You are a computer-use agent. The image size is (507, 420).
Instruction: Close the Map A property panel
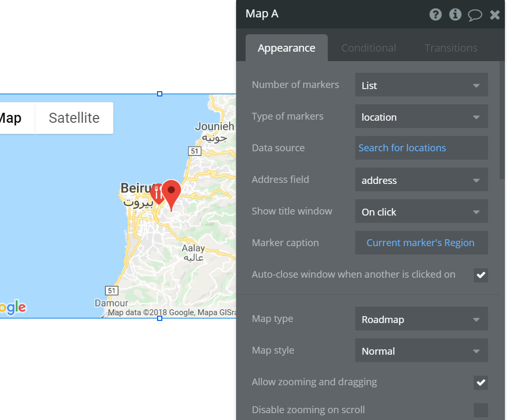coord(495,15)
